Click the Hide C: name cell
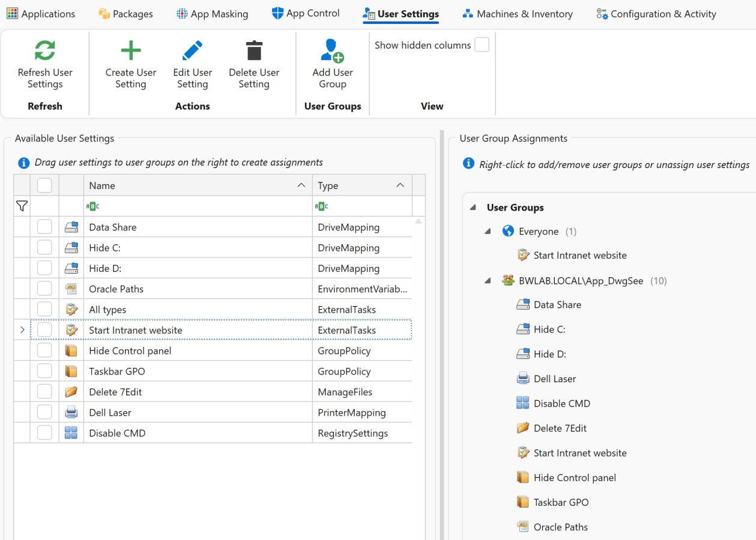Screen dimensions: 756x540 coord(198,248)
